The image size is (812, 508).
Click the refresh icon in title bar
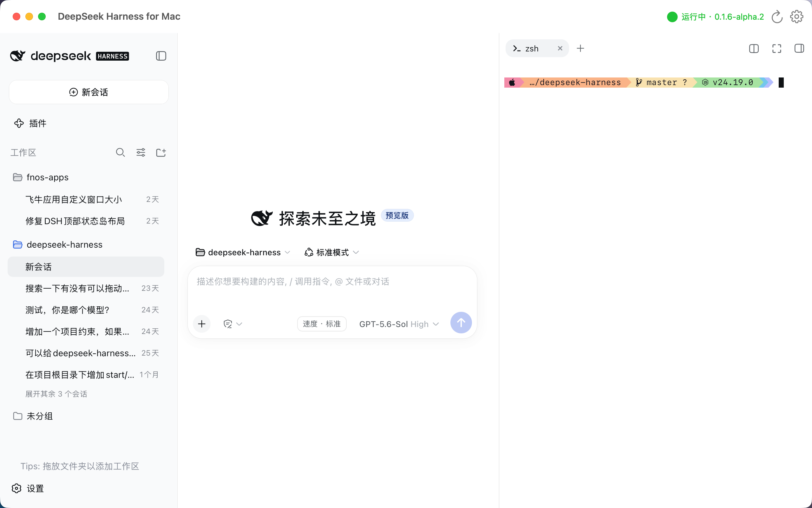click(777, 17)
